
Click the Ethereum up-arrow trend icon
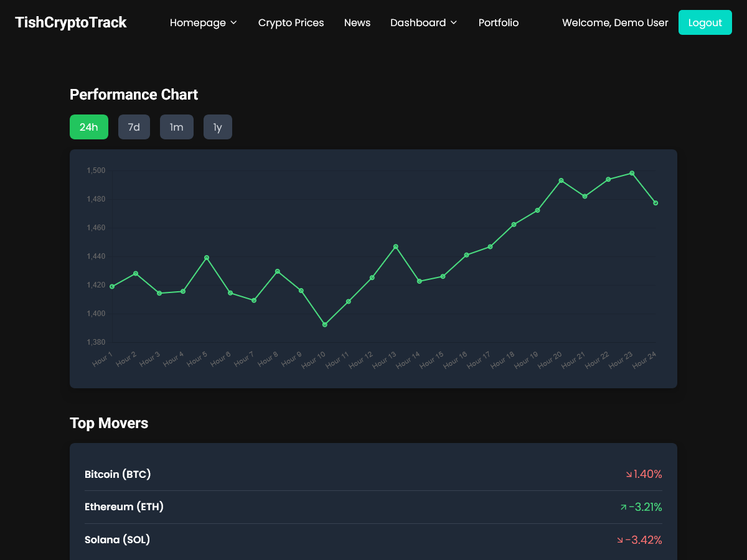[623, 508]
